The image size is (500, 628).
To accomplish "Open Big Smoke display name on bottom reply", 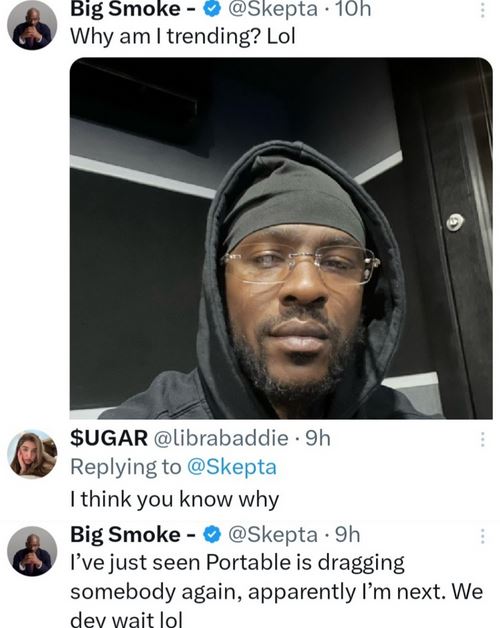I will [133, 534].
